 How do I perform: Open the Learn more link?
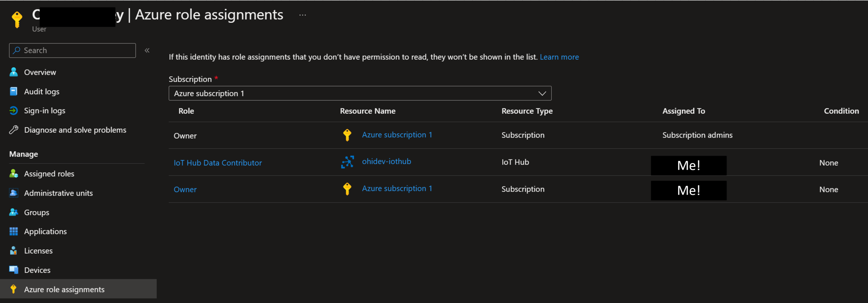click(x=559, y=57)
